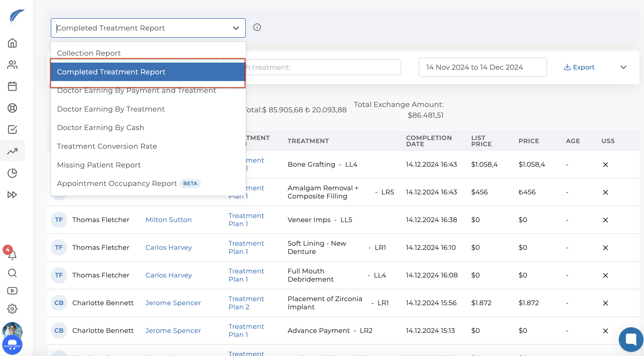Toggle USS mark on Bone Grafting row
Screen dimensions: 644x356
605,165
